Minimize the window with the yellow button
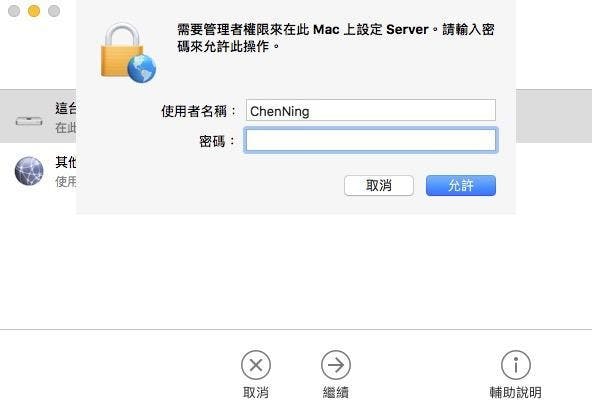 coord(34,11)
